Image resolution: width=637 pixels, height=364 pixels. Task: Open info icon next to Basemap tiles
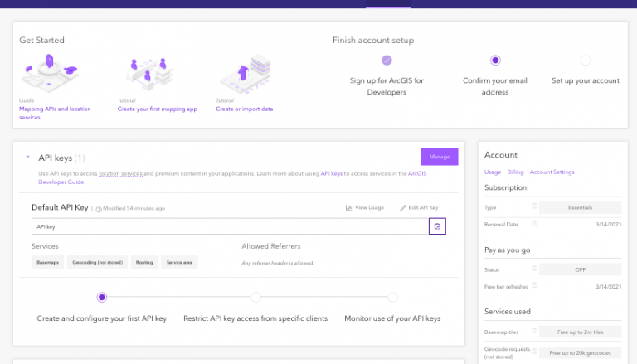point(535,331)
